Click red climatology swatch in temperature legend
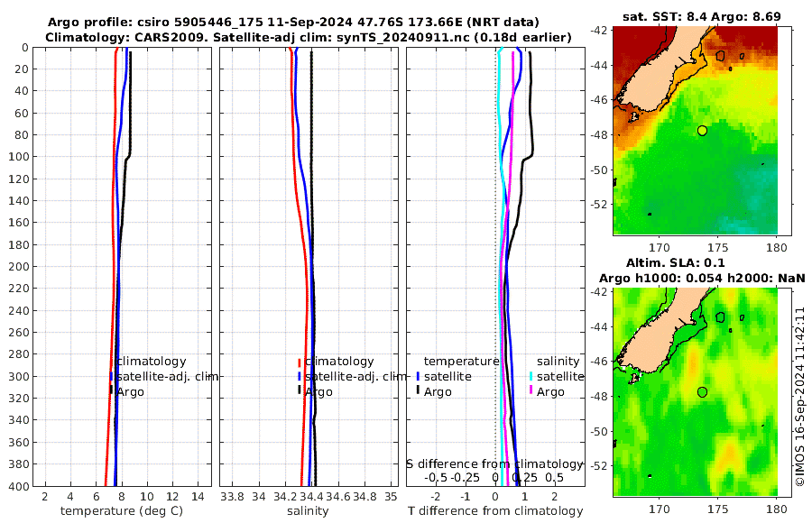 [111, 363]
